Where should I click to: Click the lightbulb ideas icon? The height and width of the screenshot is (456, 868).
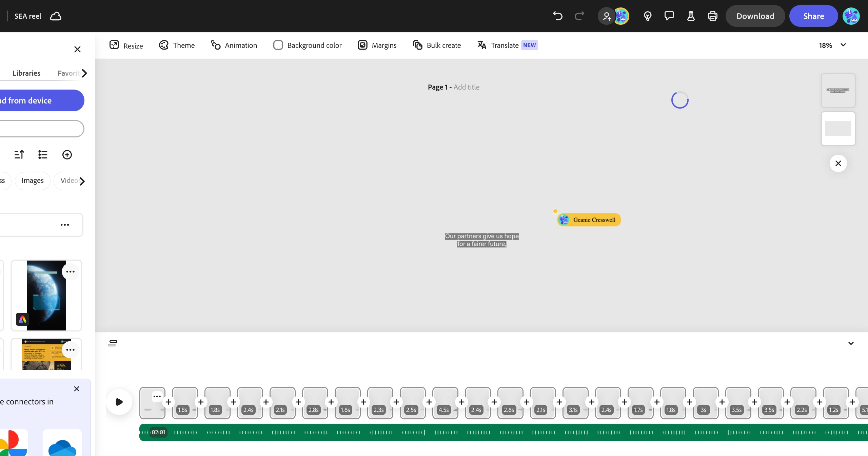(647, 16)
